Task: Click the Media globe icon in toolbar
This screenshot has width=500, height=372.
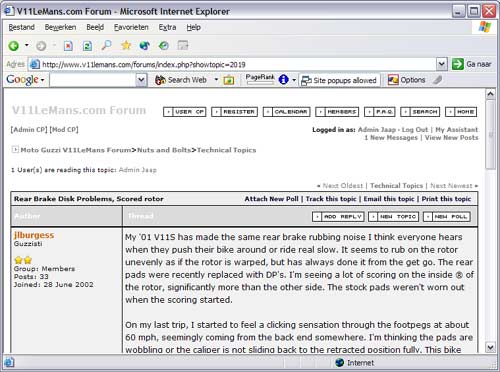Action: (145, 45)
